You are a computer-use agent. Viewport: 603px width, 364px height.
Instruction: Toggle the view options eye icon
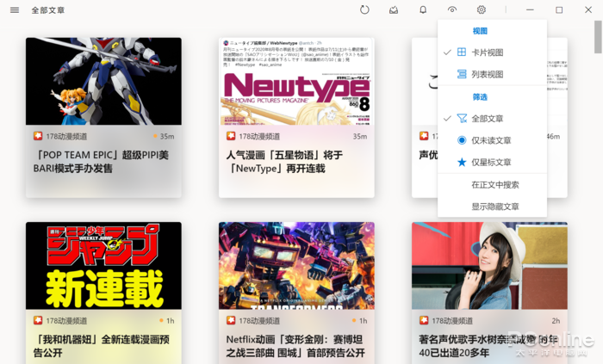(452, 10)
